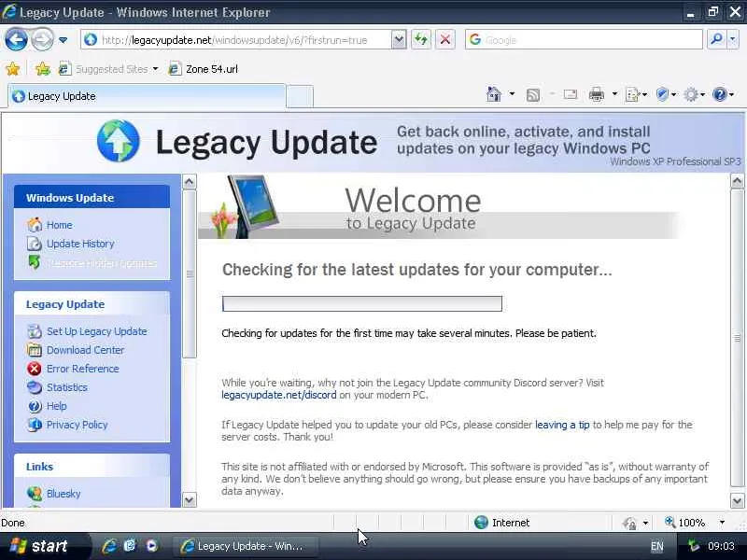Open Update History link
Image resolution: width=747 pixels, height=560 pixels.
[x=80, y=244]
